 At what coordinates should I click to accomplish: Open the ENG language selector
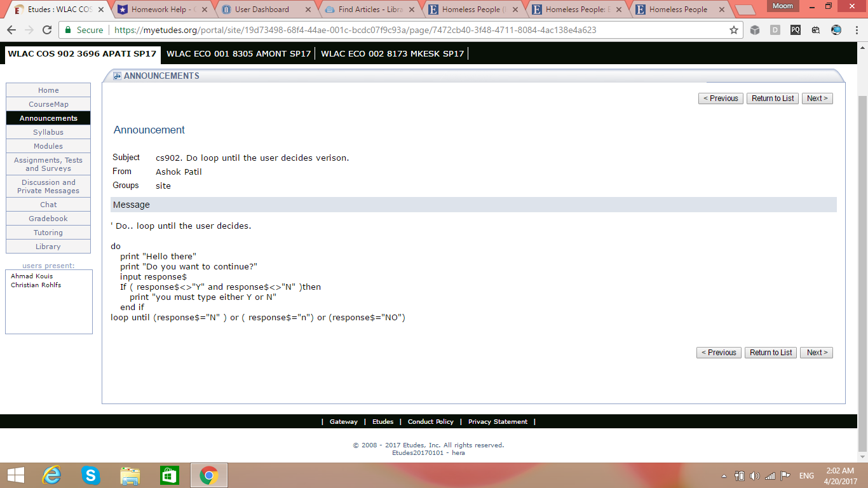click(x=806, y=476)
